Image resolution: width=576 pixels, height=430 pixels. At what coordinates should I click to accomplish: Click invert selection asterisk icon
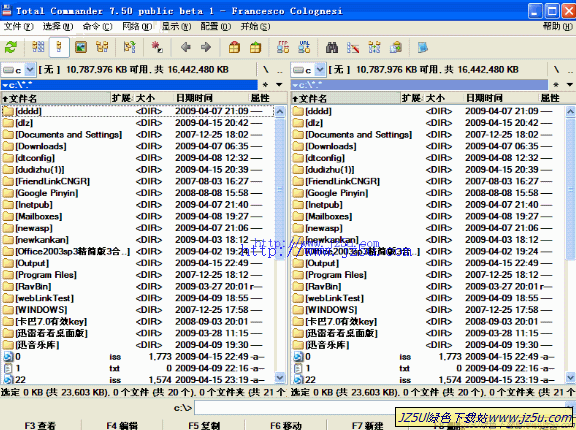pyautogui.click(x=157, y=47)
